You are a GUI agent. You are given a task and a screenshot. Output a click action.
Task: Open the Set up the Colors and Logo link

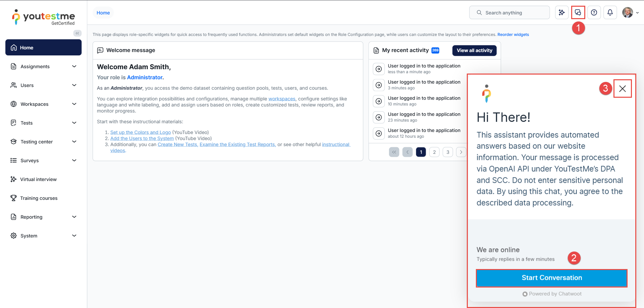point(140,132)
